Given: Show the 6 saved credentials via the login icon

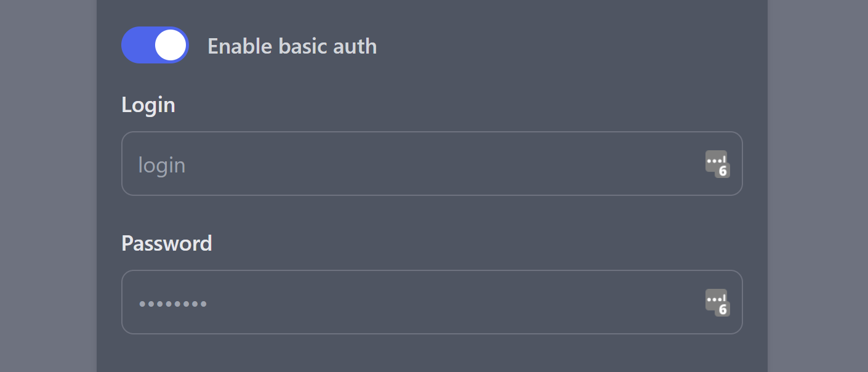Looking at the screenshot, I should pyautogui.click(x=716, y=163).
